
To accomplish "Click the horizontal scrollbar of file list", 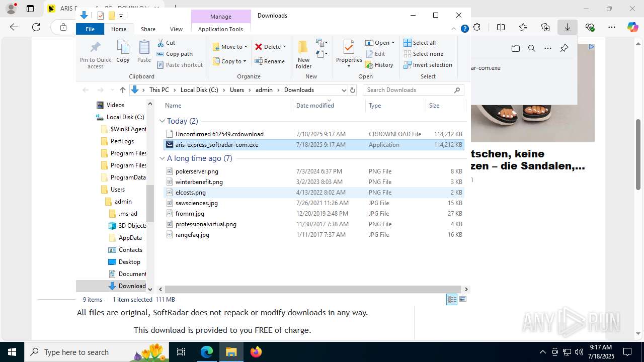I will click(313, 289).
